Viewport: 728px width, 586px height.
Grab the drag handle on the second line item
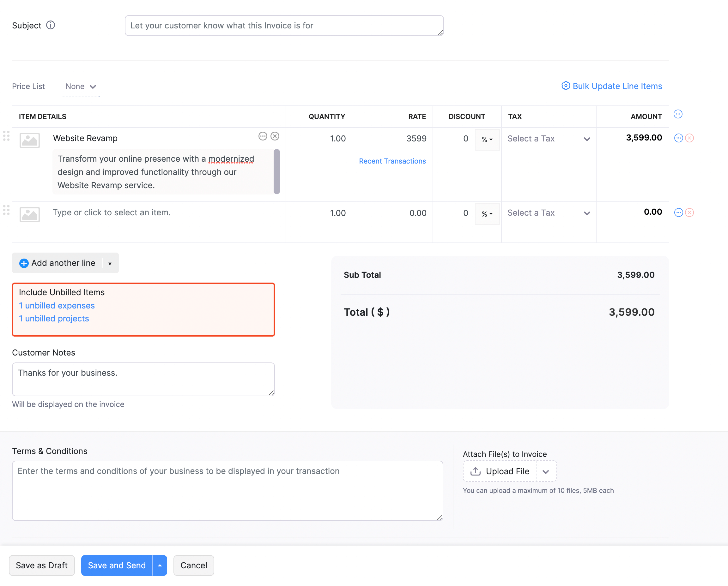[x=6, y=210]
